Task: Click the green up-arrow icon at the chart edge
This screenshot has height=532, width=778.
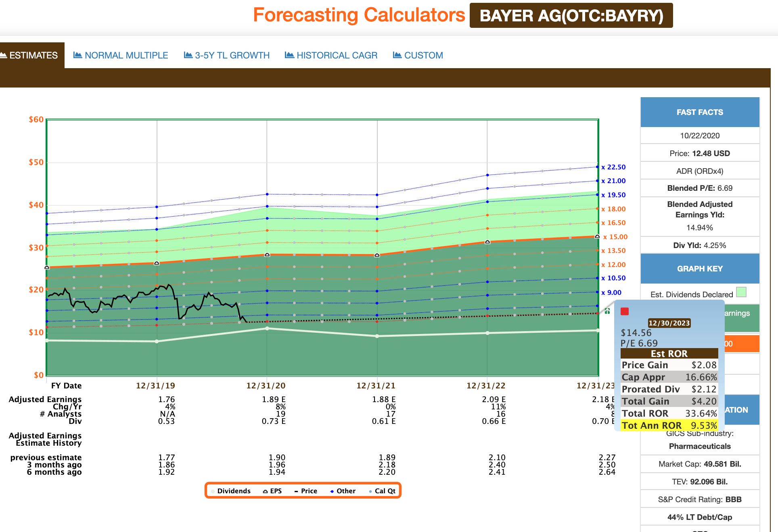Action: click(x=607, y=311)
